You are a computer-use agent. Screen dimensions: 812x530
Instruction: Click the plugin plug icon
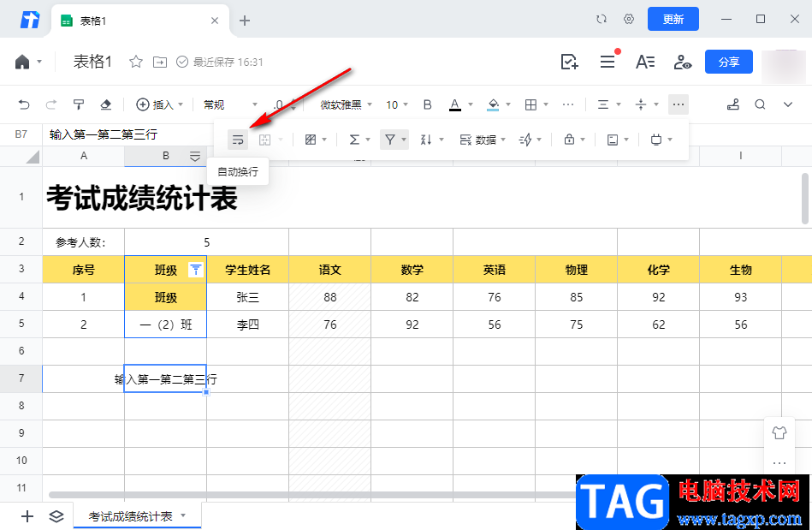[656, 140]
